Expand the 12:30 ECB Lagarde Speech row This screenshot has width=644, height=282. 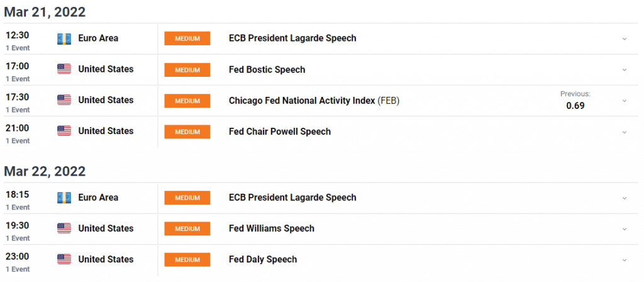[625, 39]
